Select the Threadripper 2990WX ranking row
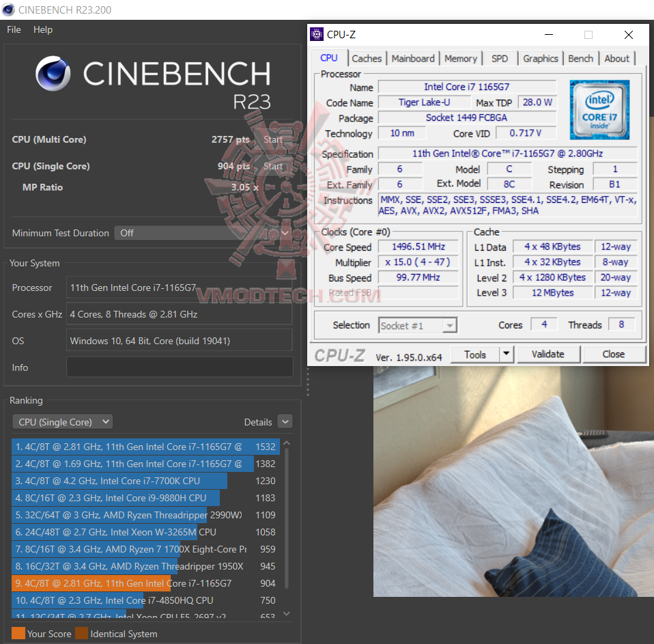Viewport: 654px width, 644px height. pyautogui.click(x=145, y=515)
